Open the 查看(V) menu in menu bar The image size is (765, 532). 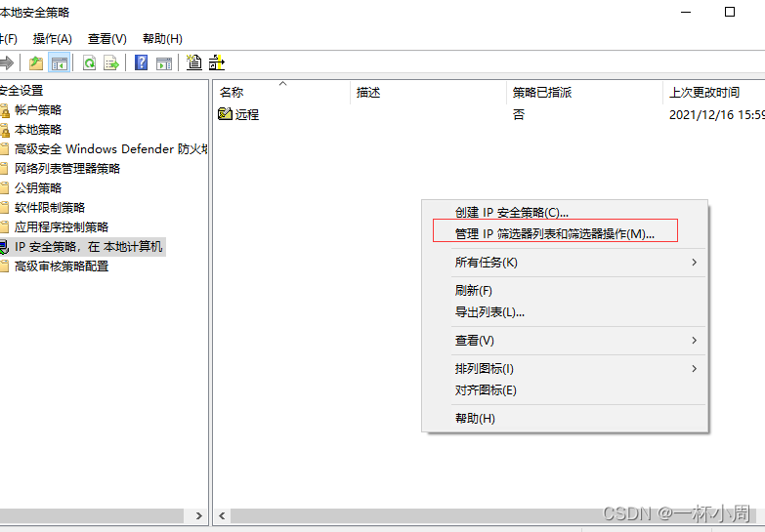(106, 38)
